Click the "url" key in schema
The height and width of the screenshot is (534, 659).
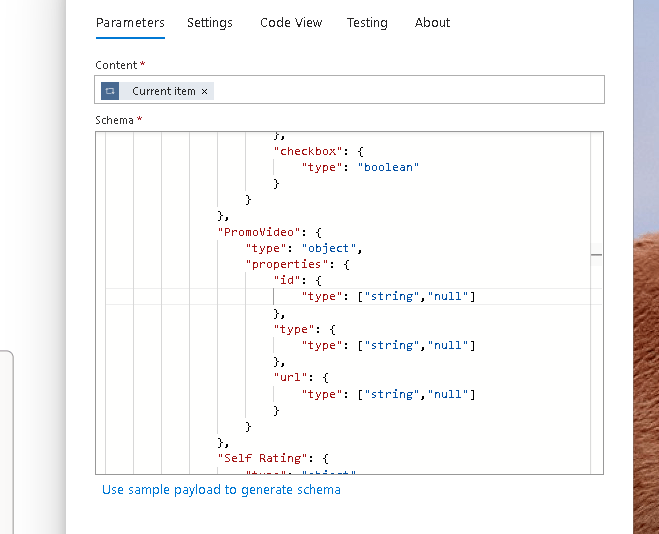click(290, 377)
